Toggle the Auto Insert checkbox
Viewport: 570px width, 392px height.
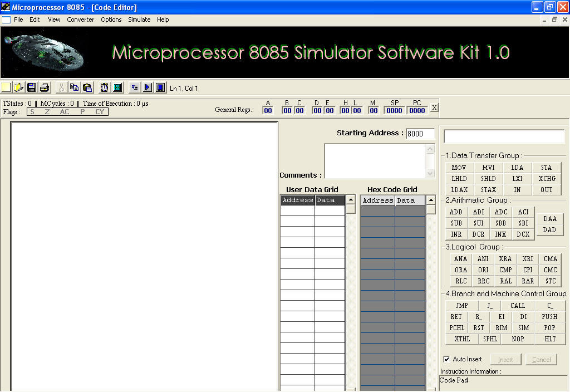(446, 359)
